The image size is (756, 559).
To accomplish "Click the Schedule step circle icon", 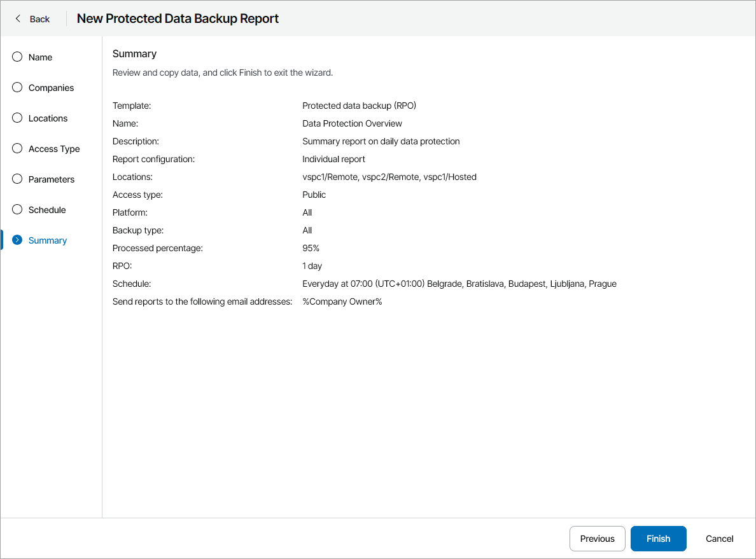I will 17,209.
